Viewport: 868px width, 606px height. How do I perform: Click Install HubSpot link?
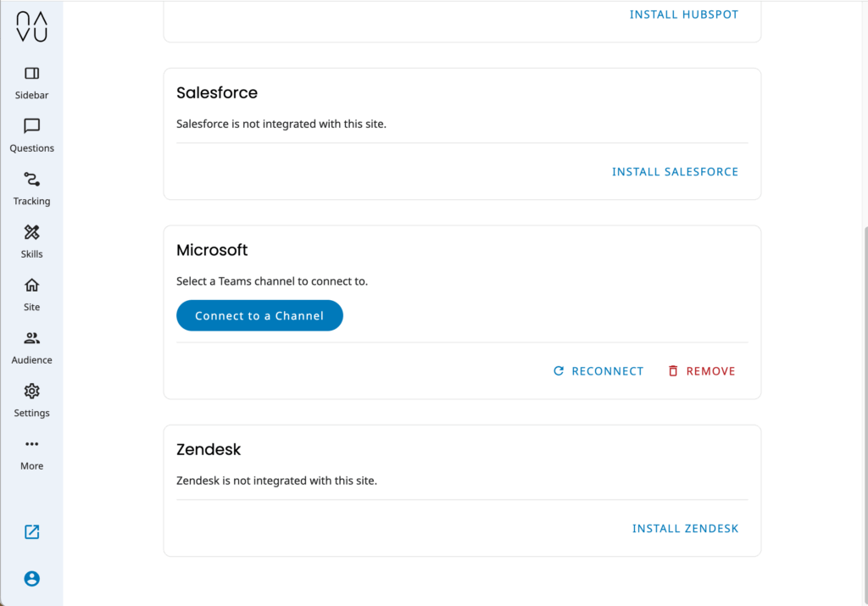[x=684, y=14]
